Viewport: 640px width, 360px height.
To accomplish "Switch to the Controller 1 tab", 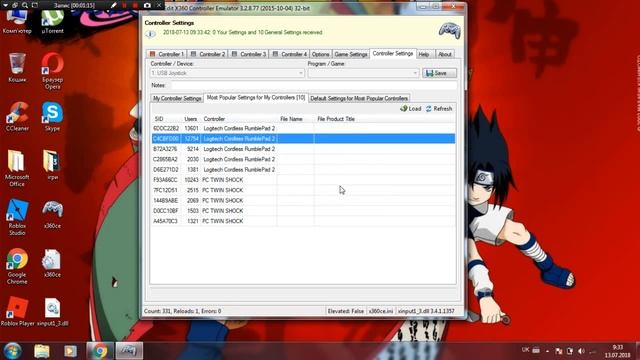I will (x=167, y=54).
